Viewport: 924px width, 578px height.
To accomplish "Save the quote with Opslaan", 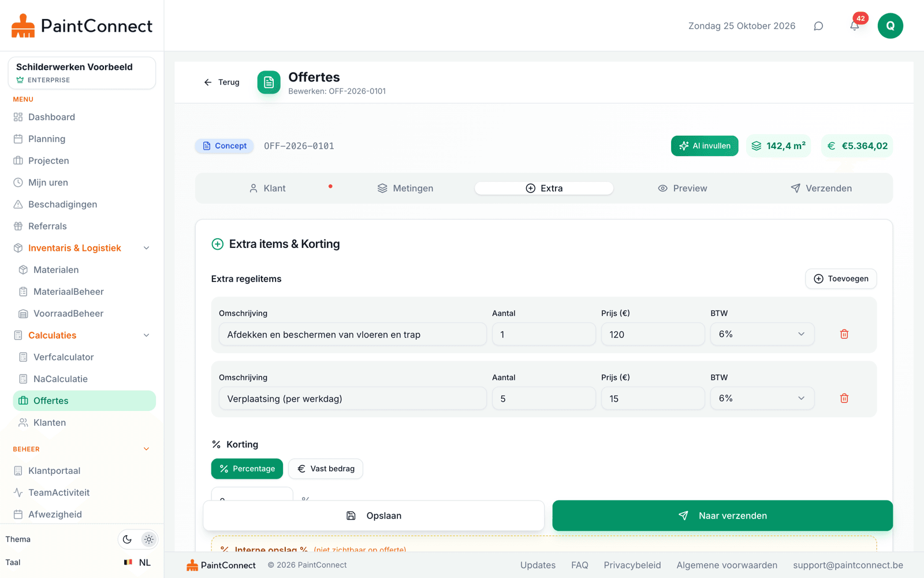I will pyautogui.click(x=374, y=516).
